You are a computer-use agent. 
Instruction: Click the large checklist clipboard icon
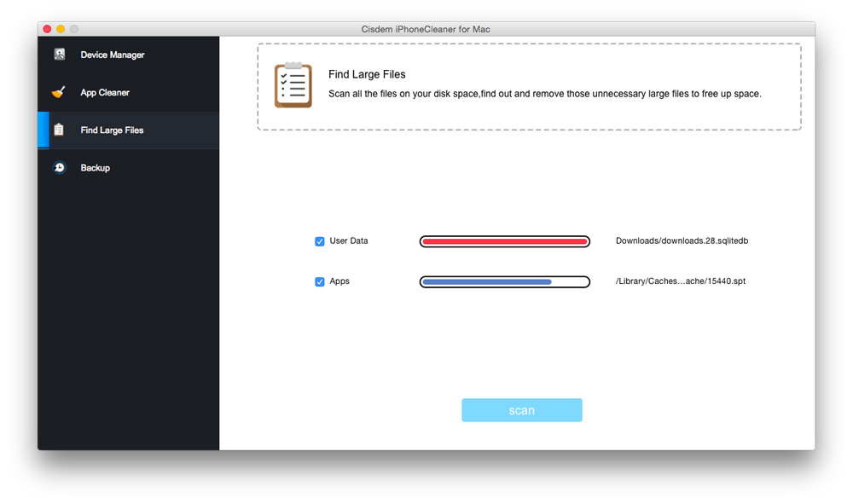pyautogui.click(x=293, y=84)
